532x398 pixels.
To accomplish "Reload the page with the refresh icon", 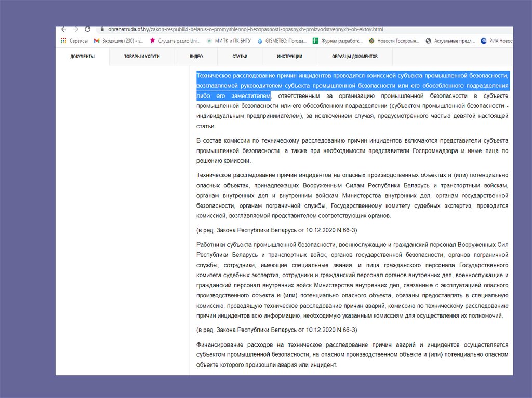I will pos(87,29).
